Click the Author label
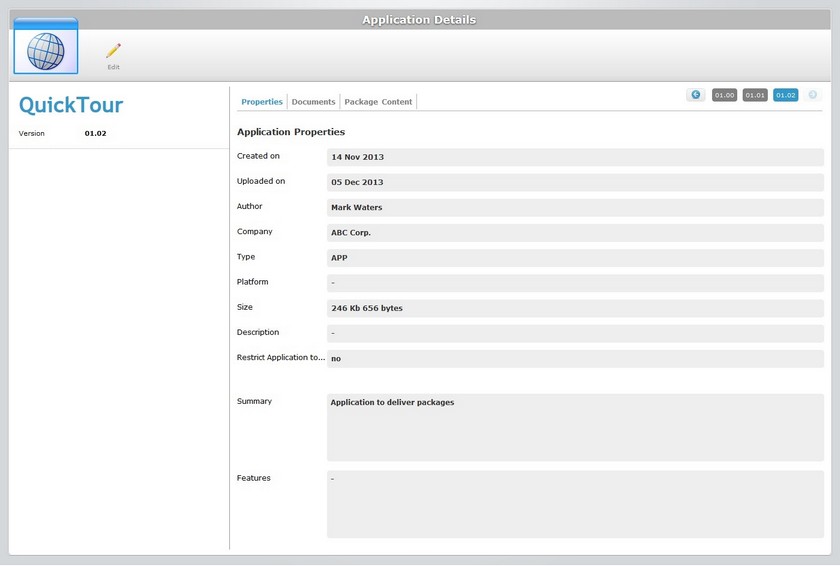This screenshot has height=566, width=840. pyautogui.click(x=250, y=206)
